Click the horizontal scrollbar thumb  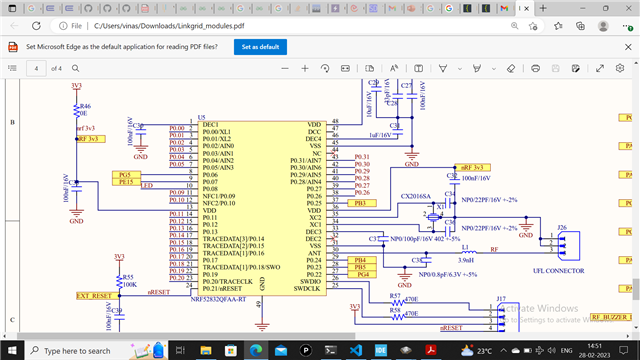point(186,336)
